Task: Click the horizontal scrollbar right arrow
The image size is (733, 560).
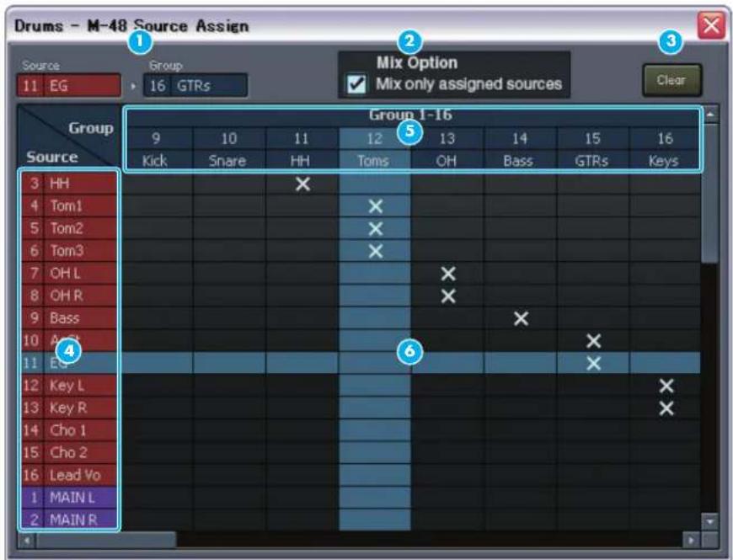Action: coord(691,541)
